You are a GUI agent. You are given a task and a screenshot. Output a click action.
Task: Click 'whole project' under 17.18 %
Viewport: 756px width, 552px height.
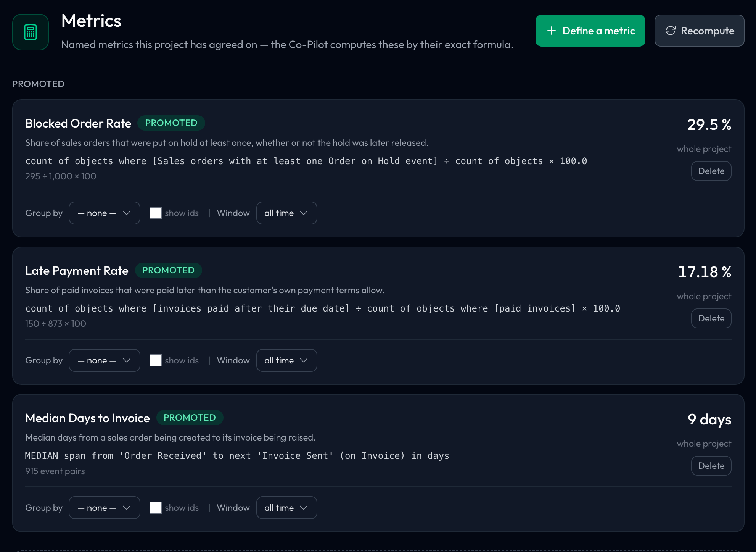[x=704, y=296]
